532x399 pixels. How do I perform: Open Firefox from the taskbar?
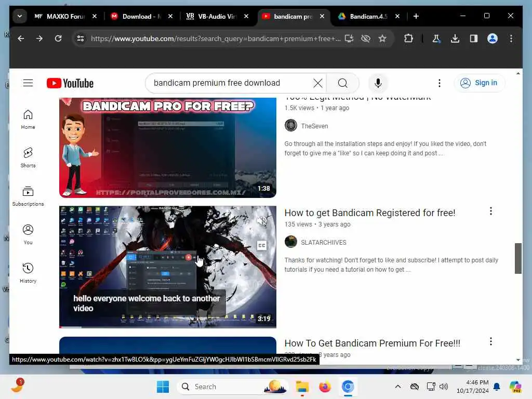pyautogui.click(x=325, y=387)
